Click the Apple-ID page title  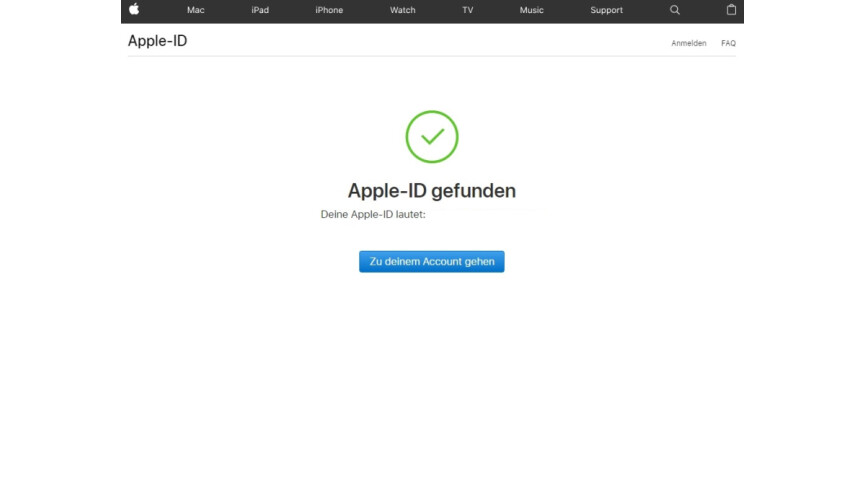pos(158,41)
